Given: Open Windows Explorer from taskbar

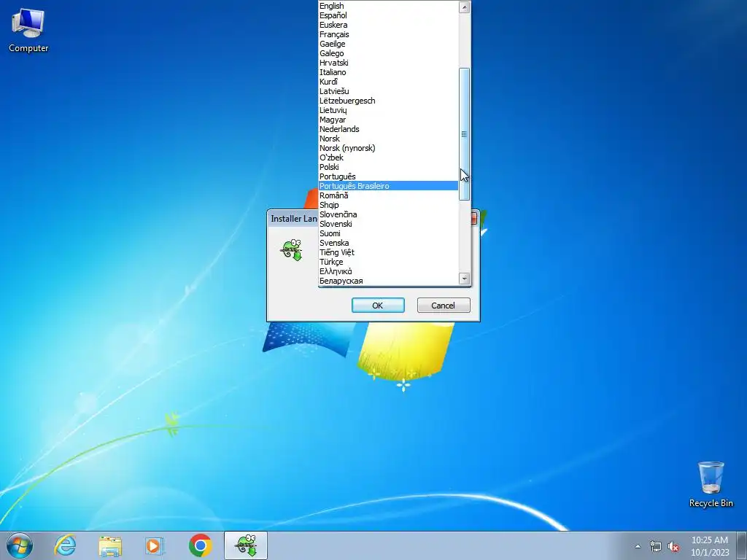Looking at the screenshot, I should point(110,545).
